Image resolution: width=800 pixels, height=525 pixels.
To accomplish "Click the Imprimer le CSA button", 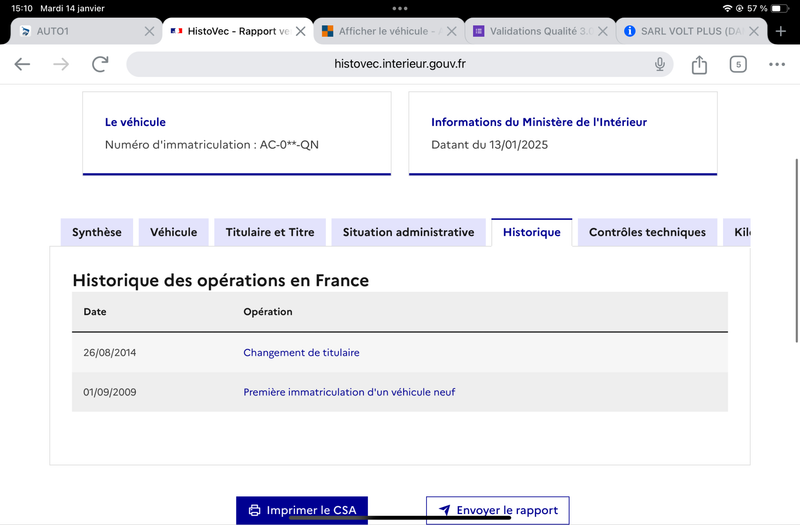I will 302,510.
